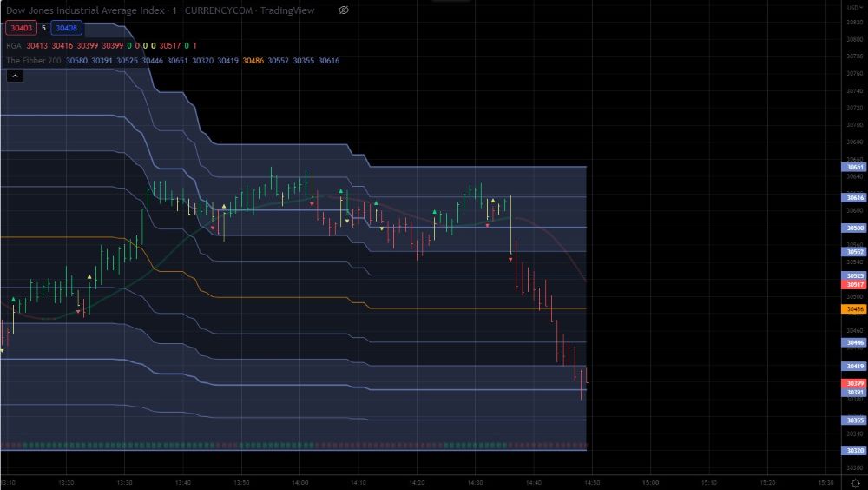Click the 13:30 label on the time axis
This screenshot has width=868, height=490.
pos(124,483)
